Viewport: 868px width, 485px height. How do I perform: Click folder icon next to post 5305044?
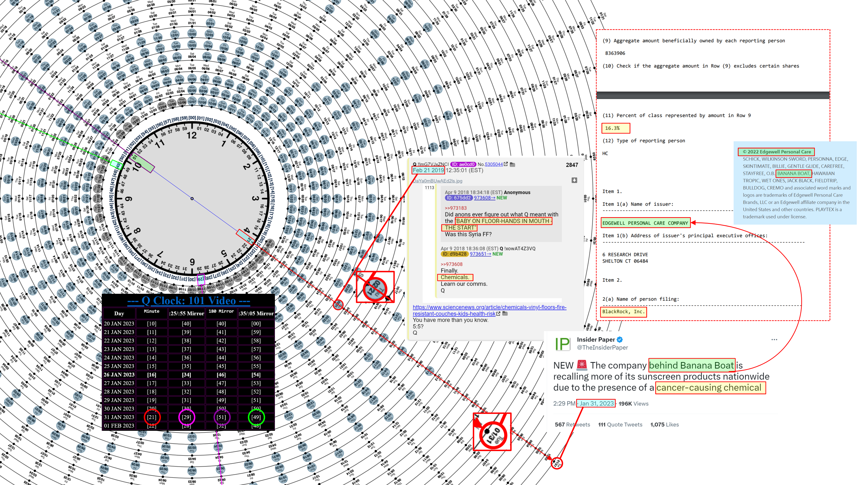point(512,164)
